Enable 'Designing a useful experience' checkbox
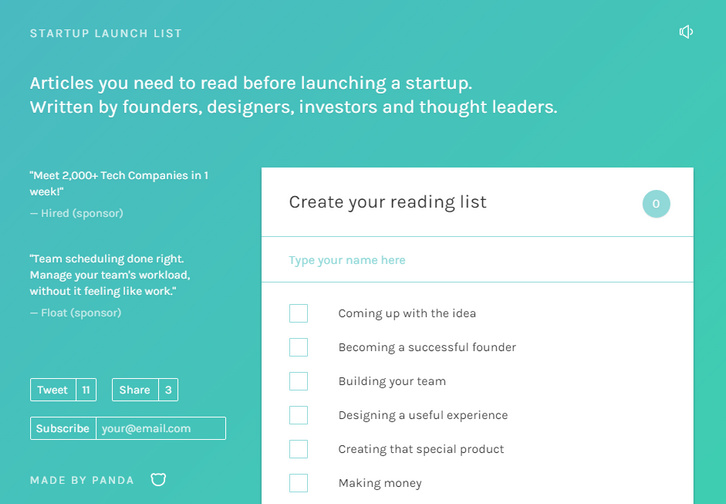726x504 pixels. point(298,415)
